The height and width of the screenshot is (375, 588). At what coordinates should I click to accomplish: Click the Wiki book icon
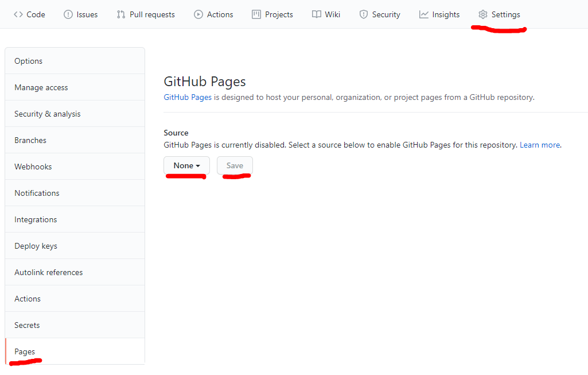[317, 14]
